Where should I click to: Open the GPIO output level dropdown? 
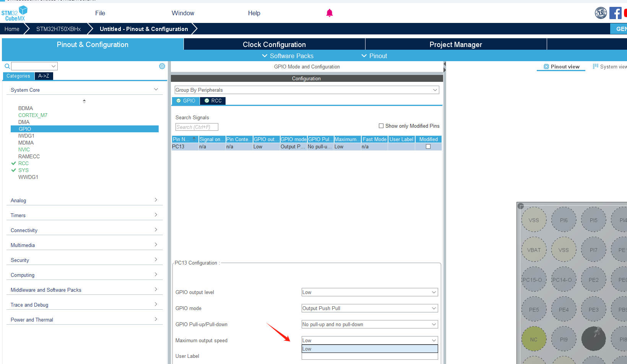click(370, 292)
